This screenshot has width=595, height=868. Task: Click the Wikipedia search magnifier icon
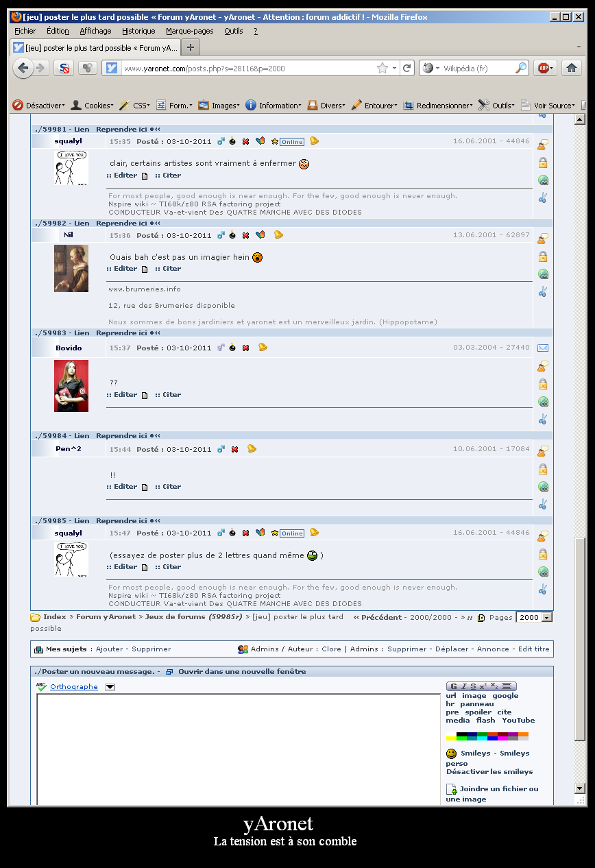[521, 68]
